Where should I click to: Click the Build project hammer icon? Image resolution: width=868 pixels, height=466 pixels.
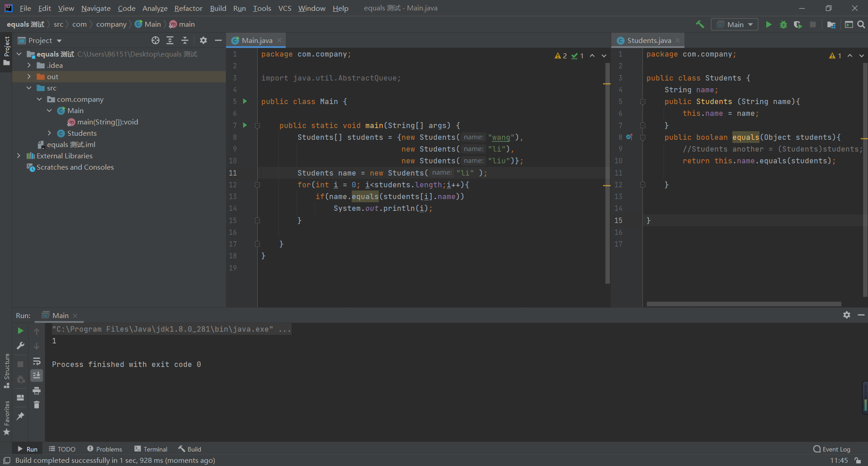tap(700, 24)
